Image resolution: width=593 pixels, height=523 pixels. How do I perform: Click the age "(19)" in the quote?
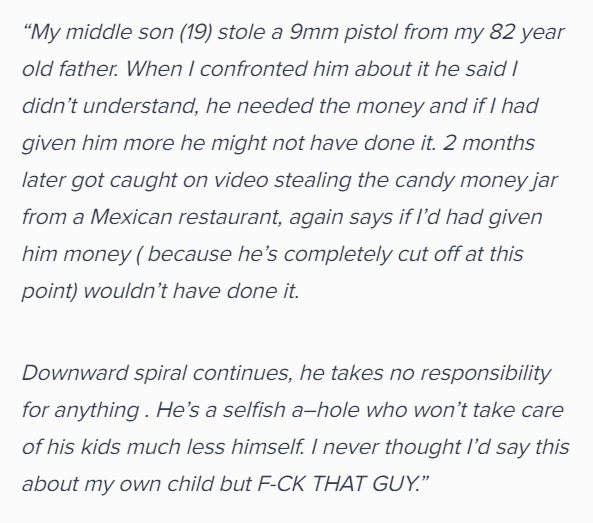(x=196, y=33)
